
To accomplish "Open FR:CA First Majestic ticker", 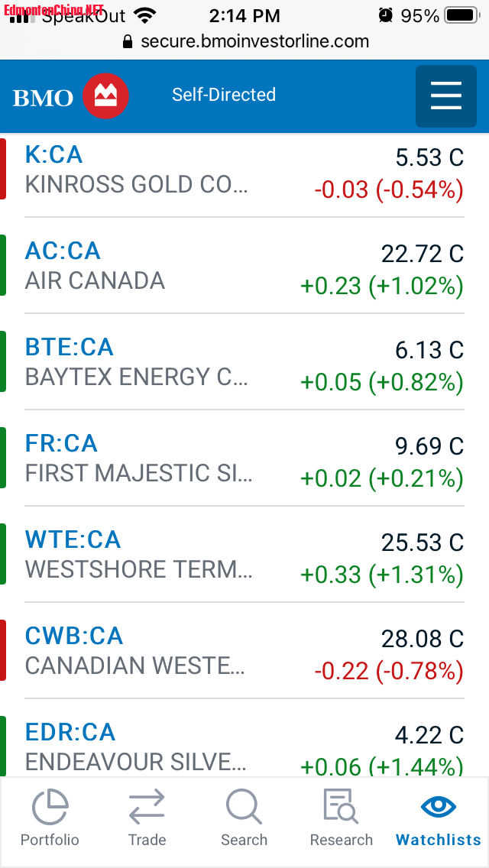I will [x=61, y=443].
